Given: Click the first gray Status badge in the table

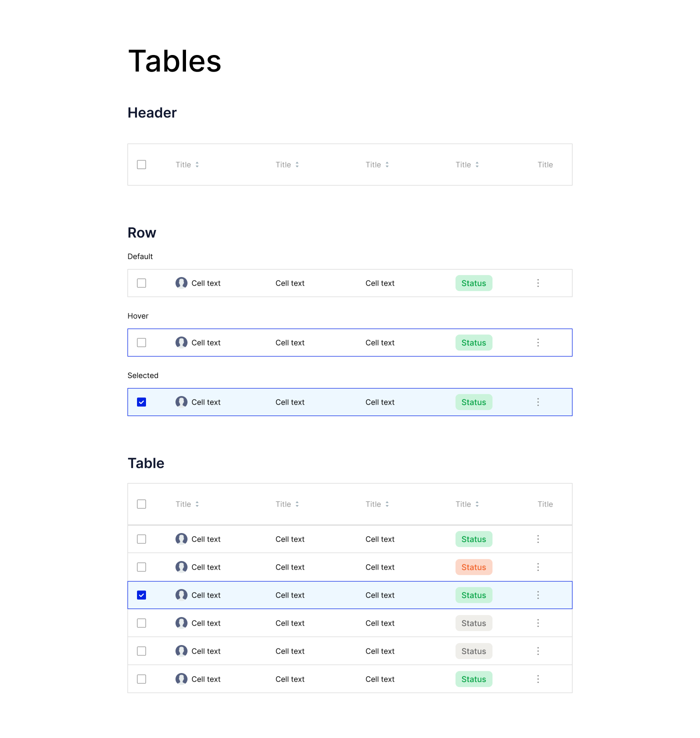Looking at the screenshot, I should pyautogui.click(x=473, y=623).
